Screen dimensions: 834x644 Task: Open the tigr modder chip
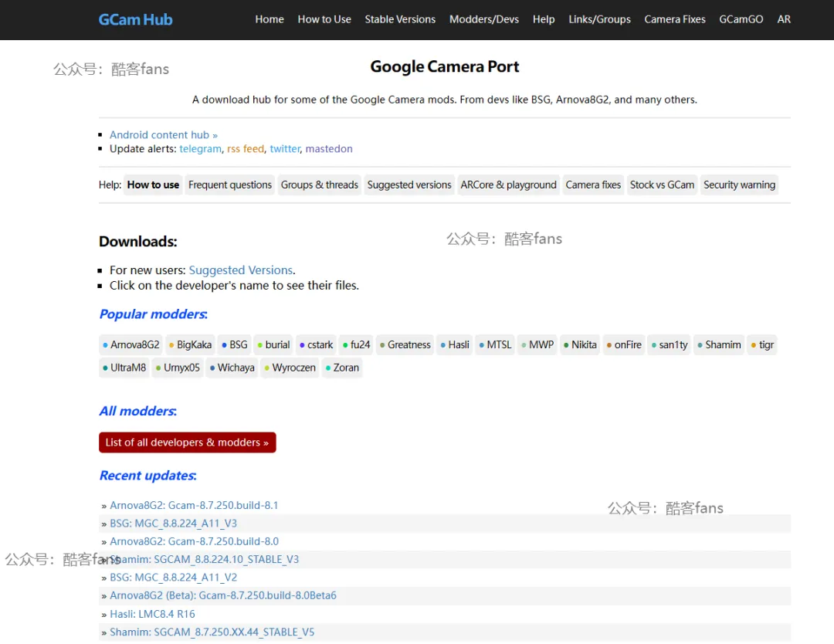point(761,345)
